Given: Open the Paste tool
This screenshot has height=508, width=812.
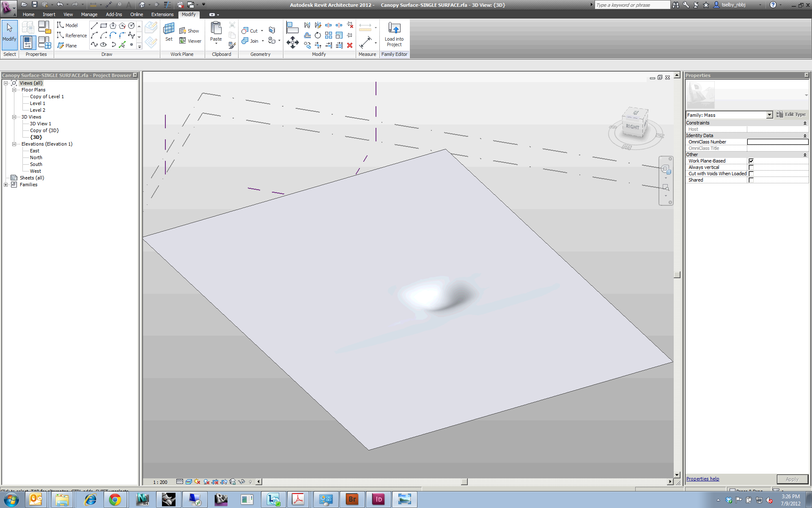Looking at the screenshot, I should pyautogui.click(x=216, y=32).
